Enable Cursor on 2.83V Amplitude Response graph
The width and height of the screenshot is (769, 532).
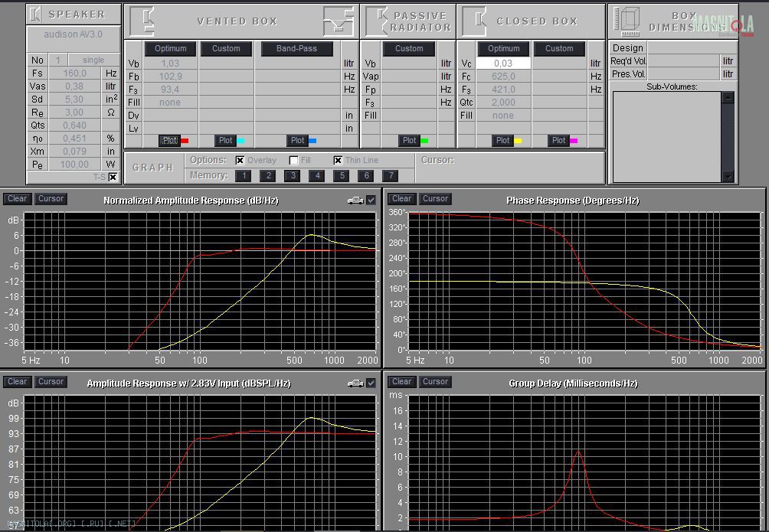51,381
